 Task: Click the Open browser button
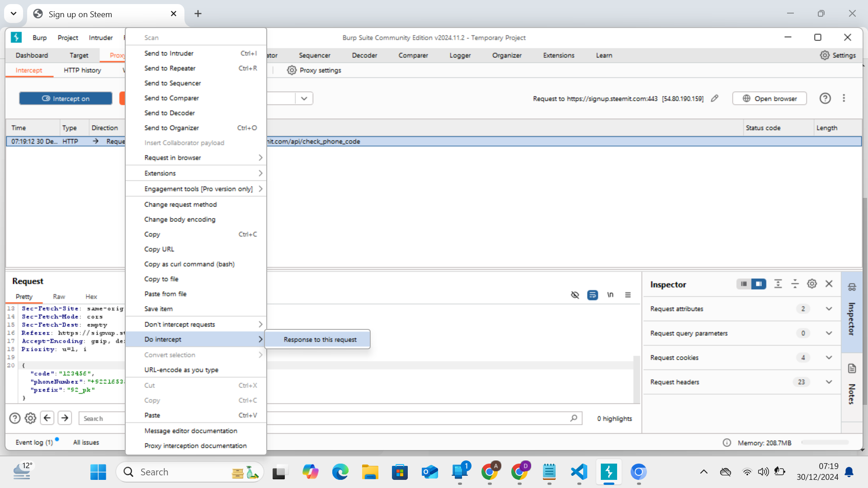[x=769, y=98]
